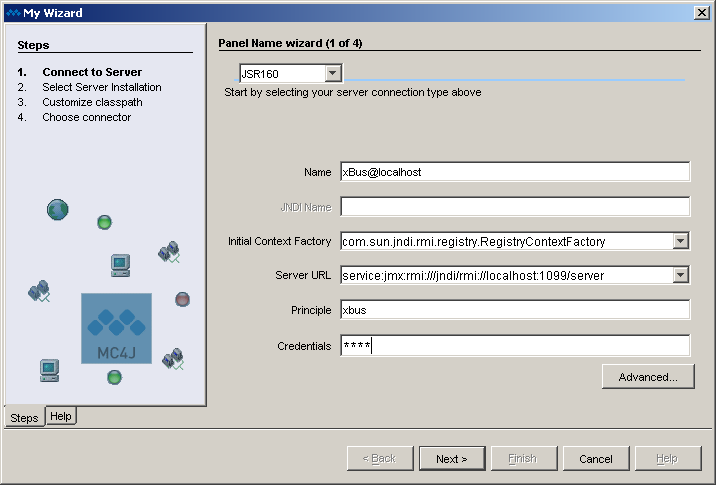Close the My Wizard window
716x485 pixels.
pyautogui.click(x=701, y=12)
